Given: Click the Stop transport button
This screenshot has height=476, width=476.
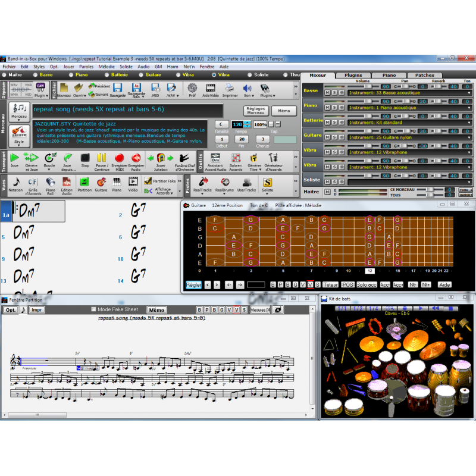Looking at the screenshot, I should [85, 158].
